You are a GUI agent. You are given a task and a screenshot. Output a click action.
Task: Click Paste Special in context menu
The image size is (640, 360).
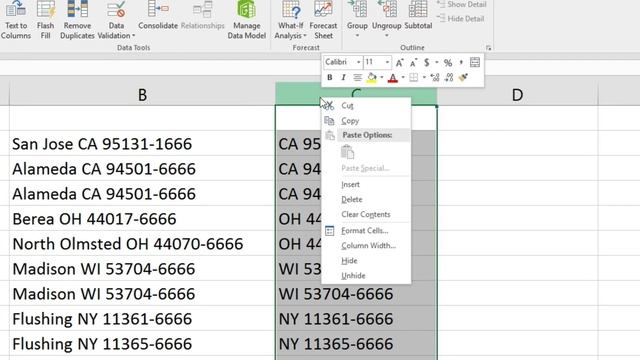coord(366,168)
